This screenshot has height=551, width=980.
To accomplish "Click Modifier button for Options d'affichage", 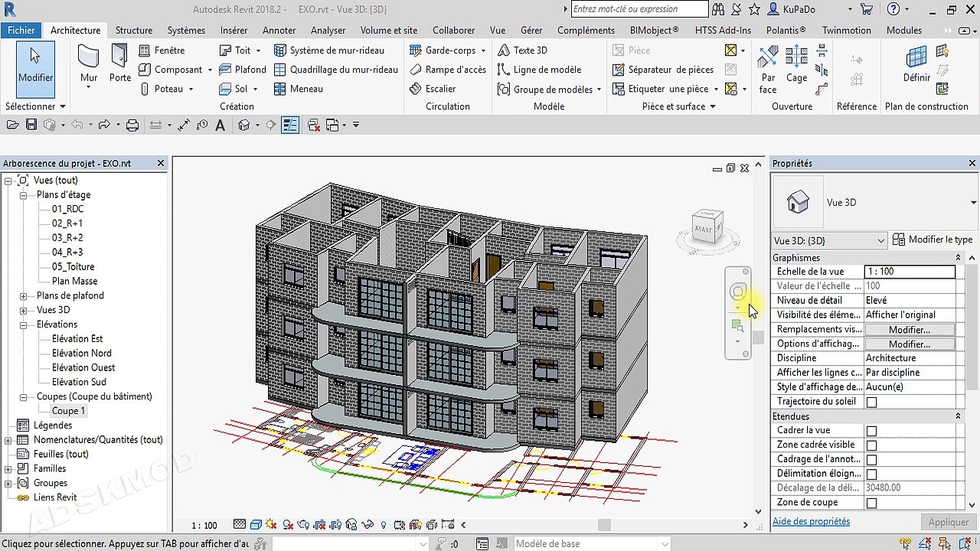I will [909, 344].
